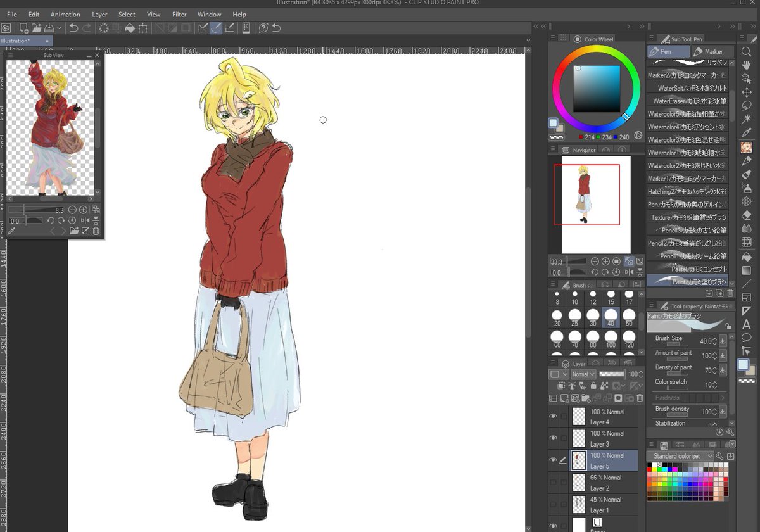Delete sub tool with trash icon
This screenshot has height=532, width=760.
pos(730,293)
